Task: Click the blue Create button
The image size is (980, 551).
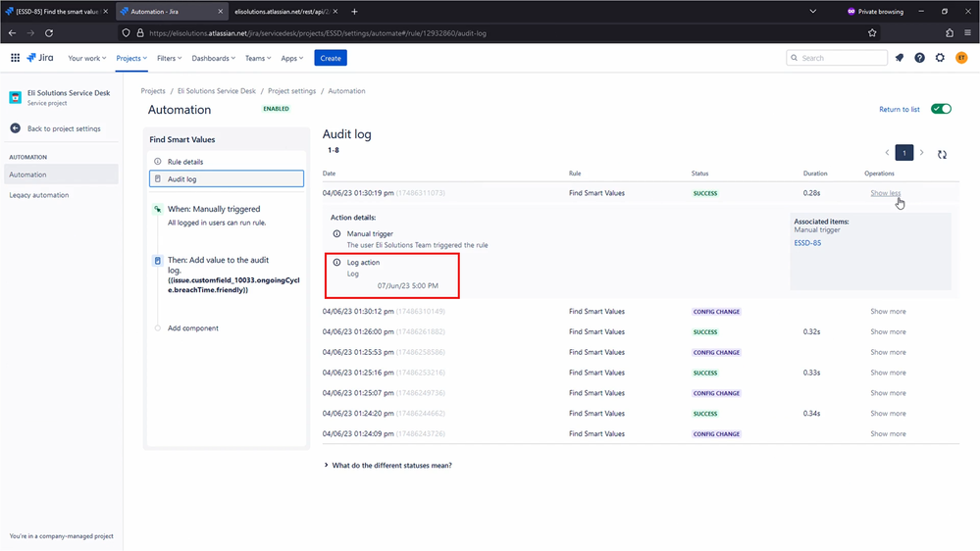Action: click(x=331, y=58)
